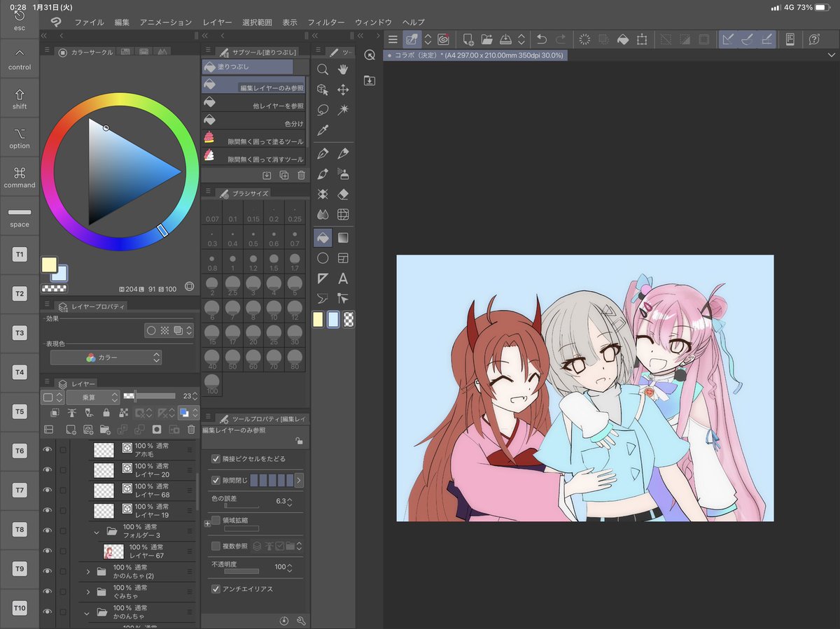The width and height of the screenshot is (840, 629).
Task: Select the Hand move tool
Action: pyautogui.click(x=343, y=69)
